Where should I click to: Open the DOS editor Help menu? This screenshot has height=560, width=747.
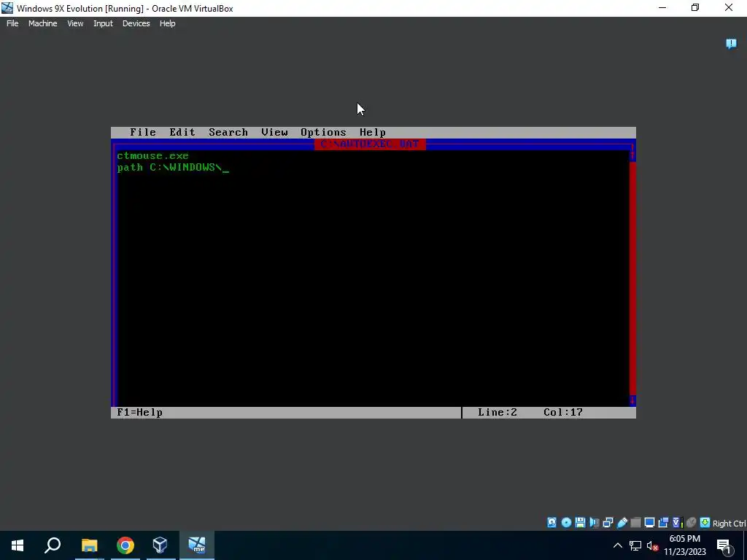(373, 133)
